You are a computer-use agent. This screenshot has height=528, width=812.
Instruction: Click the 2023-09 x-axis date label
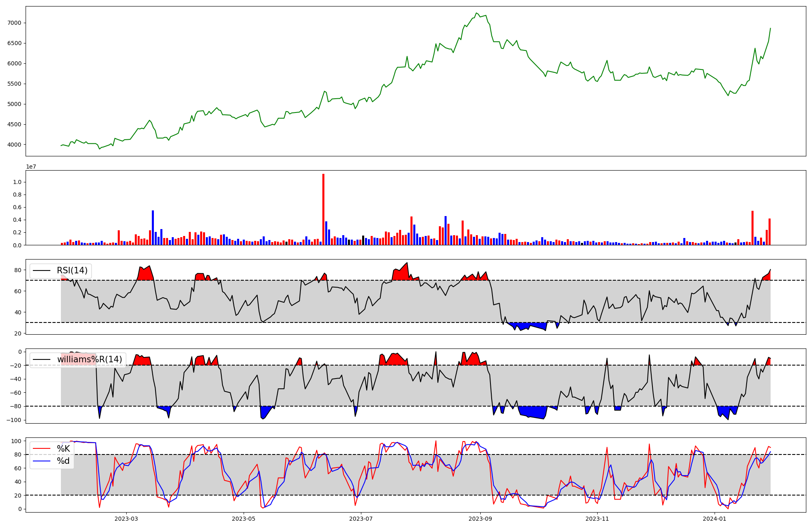[480, 519]
